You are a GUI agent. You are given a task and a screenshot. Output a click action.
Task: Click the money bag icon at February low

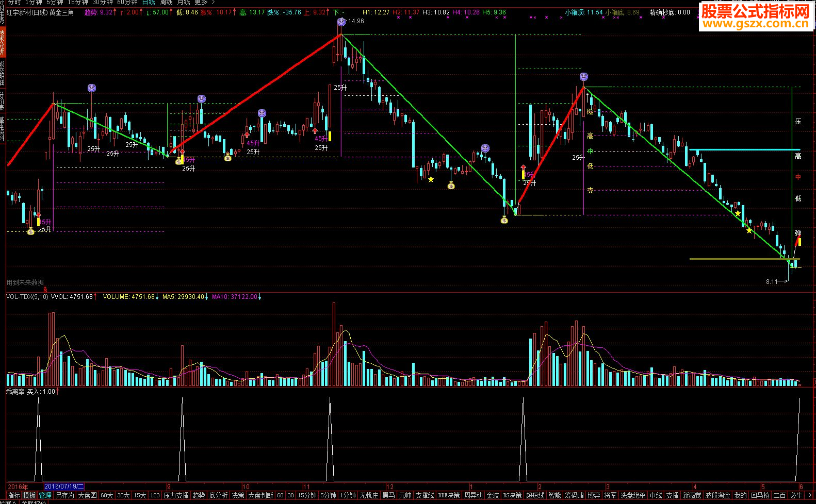504,220
